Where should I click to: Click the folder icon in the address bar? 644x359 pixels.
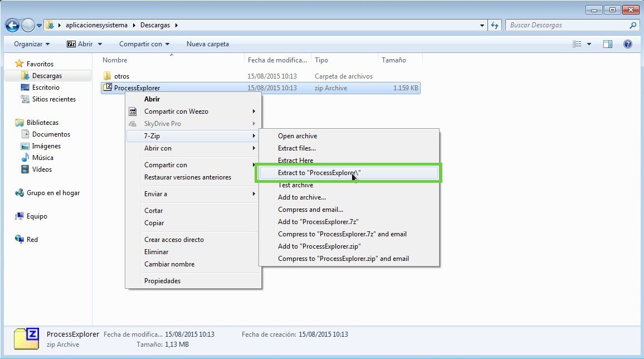(49, 25)
